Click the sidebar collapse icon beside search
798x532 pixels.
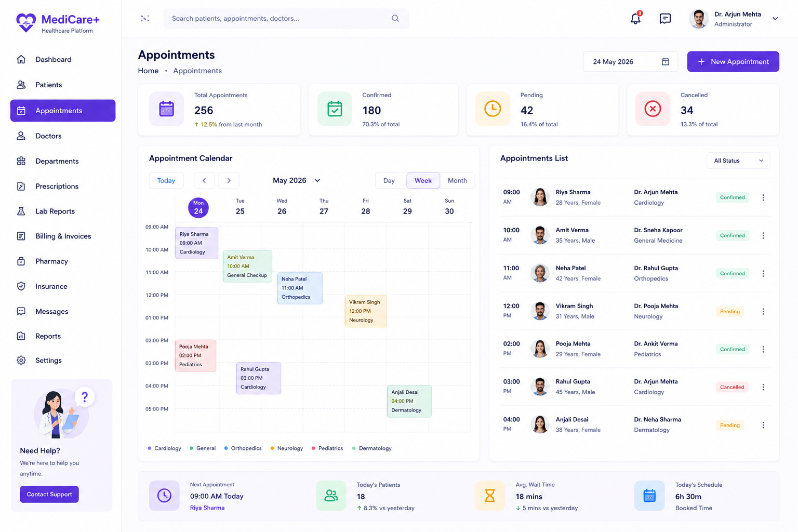coord(145,18)
